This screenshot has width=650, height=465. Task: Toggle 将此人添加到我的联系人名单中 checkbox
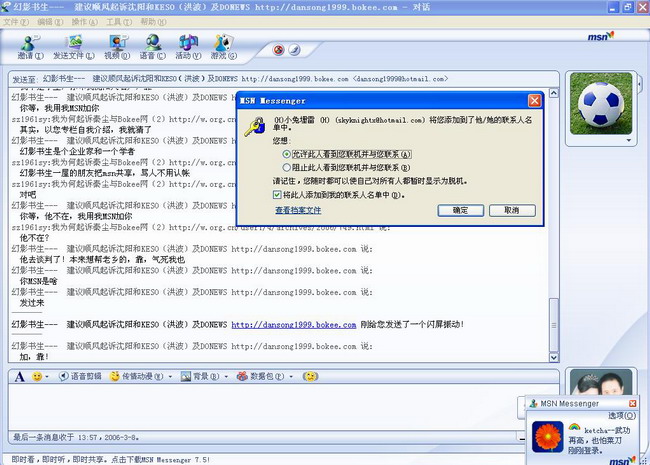[278, 195]
